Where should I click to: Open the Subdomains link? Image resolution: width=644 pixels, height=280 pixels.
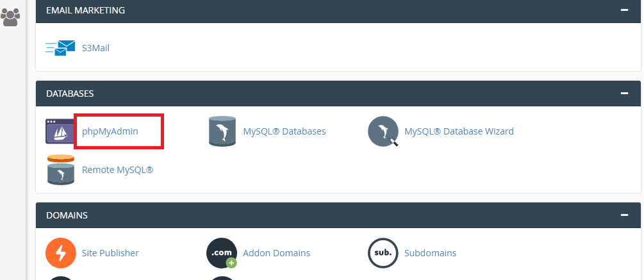pyautogui.click(x=430, y=253)
